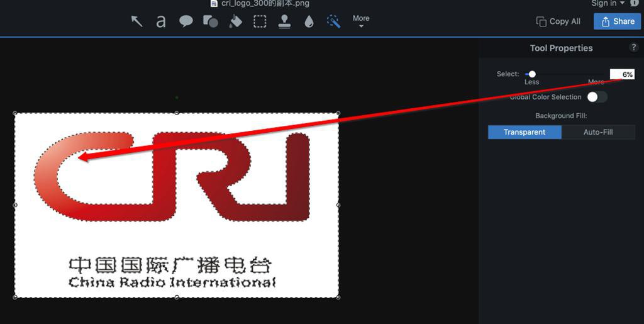Select the Magic Wand tool
This screenshot has width=644, height=324.
point(333,21)
